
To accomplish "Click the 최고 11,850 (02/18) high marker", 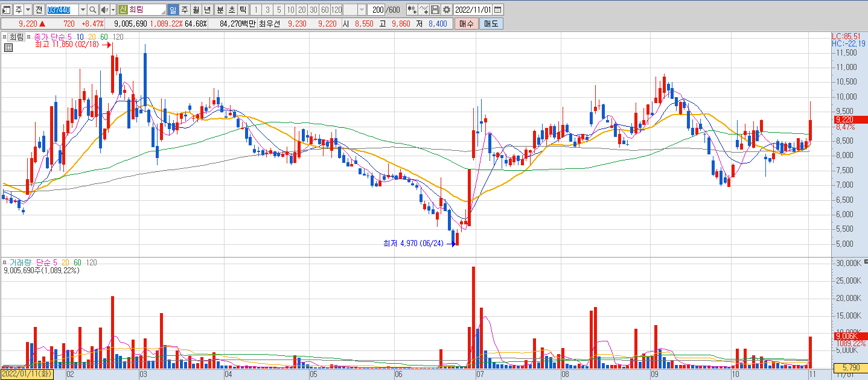I will tap(66, 44).
